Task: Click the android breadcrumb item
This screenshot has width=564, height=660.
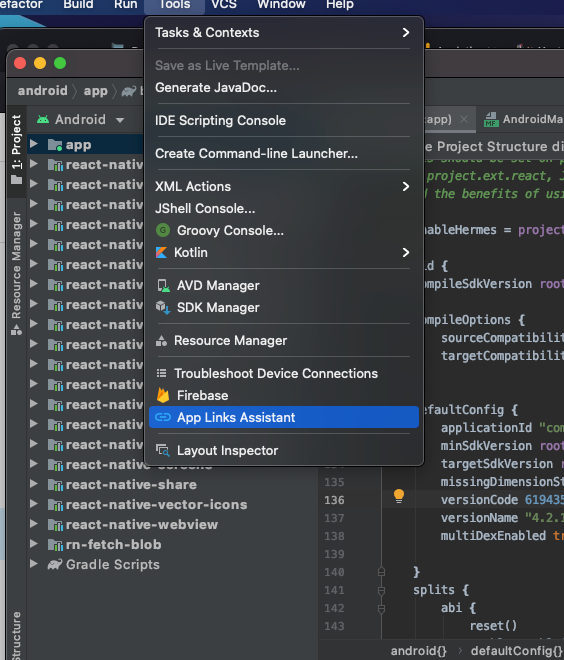Action: tap(42, 90)
